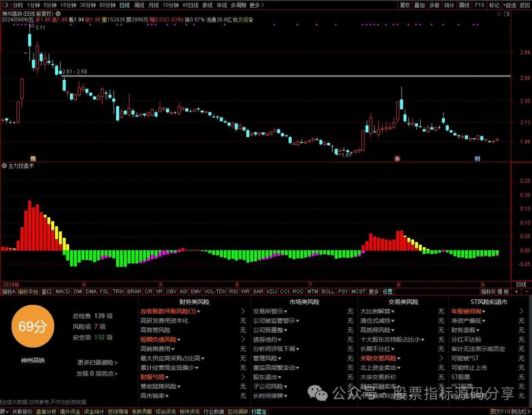Viewport: 532px width, 415px height.
Task: Click the panel layout icon beside the diamond
Action: click(x=507, y=14)
